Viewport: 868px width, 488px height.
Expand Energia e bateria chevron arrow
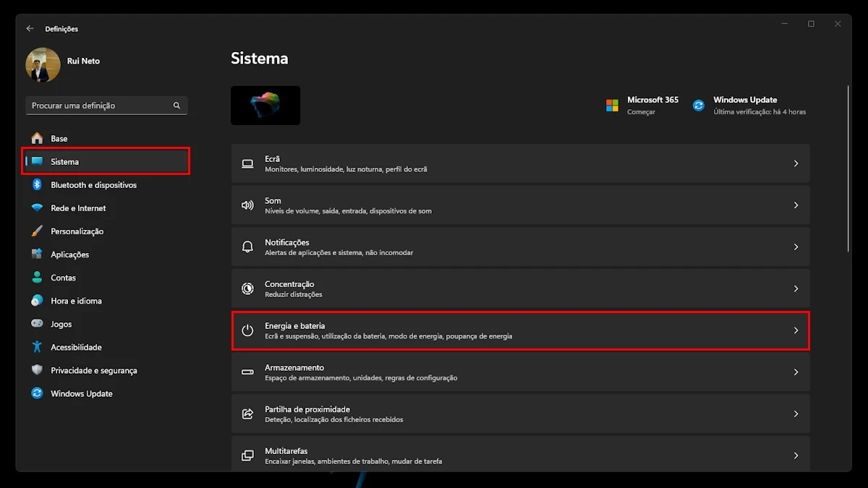(796, 330)
